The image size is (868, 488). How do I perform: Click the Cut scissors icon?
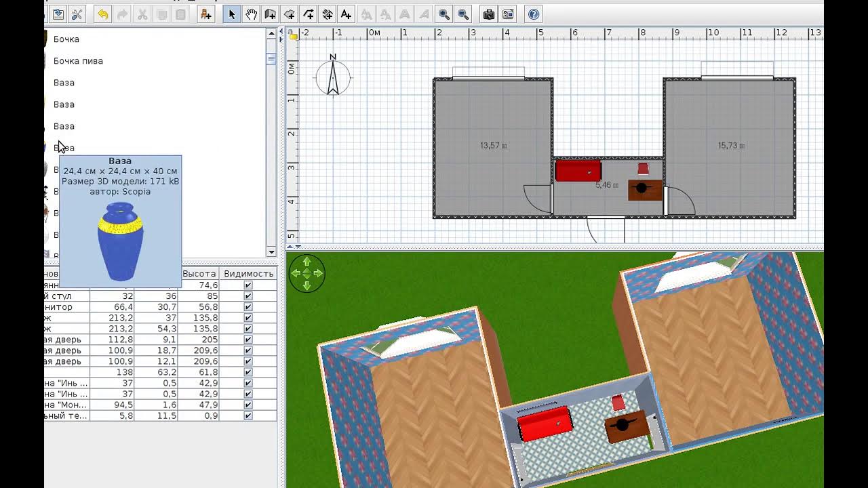click(142, 14)
